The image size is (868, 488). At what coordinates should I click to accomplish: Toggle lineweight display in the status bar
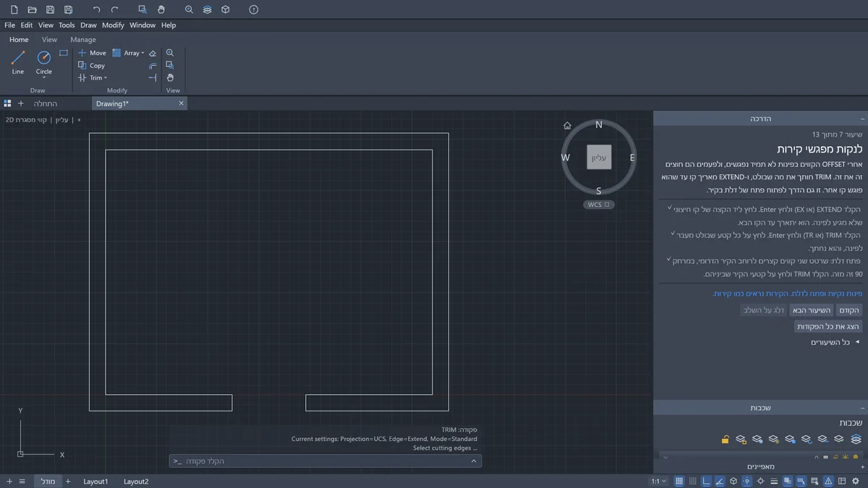tap(774, 481)
